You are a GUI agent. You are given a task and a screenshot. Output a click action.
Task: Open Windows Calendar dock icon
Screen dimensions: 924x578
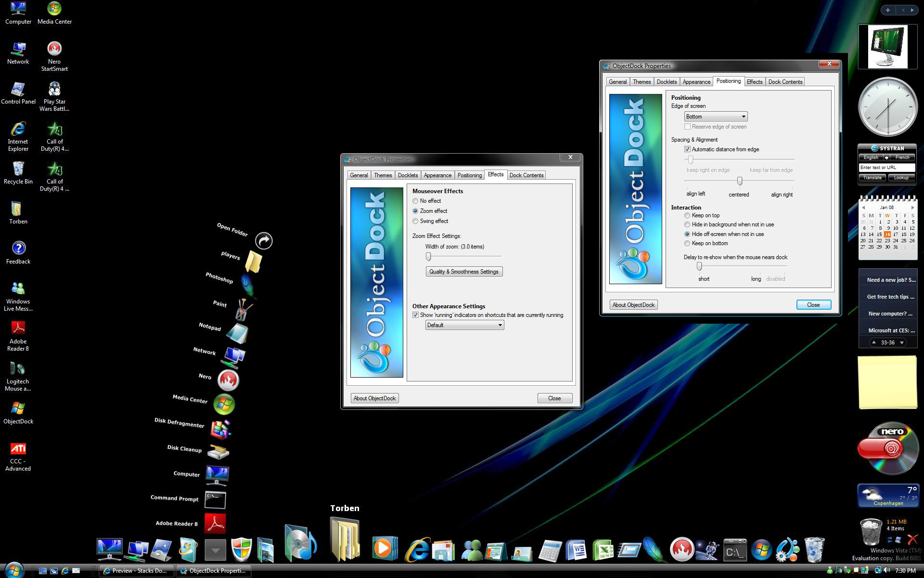pyautogui.click(x=496, y=551)
